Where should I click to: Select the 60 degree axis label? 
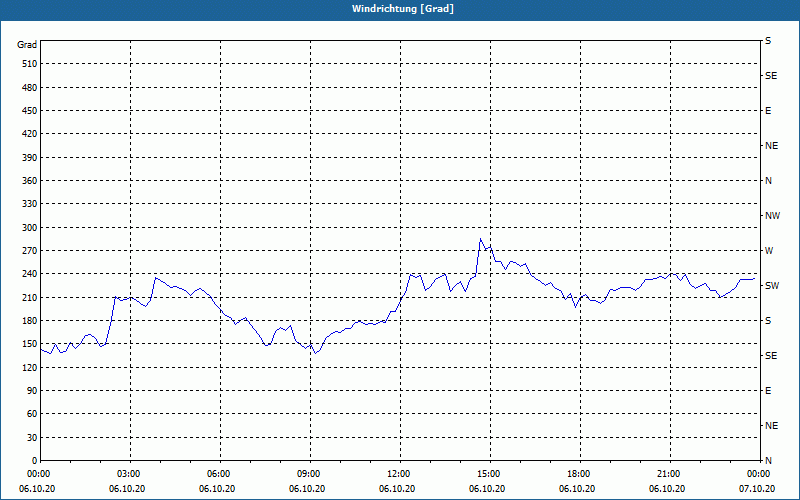pyautogui.click(x=32, y=414)
